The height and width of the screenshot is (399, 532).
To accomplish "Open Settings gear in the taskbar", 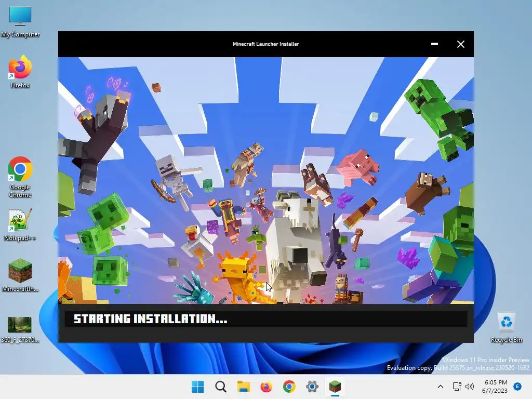I will pyautogui.click(x=312, y=387).
